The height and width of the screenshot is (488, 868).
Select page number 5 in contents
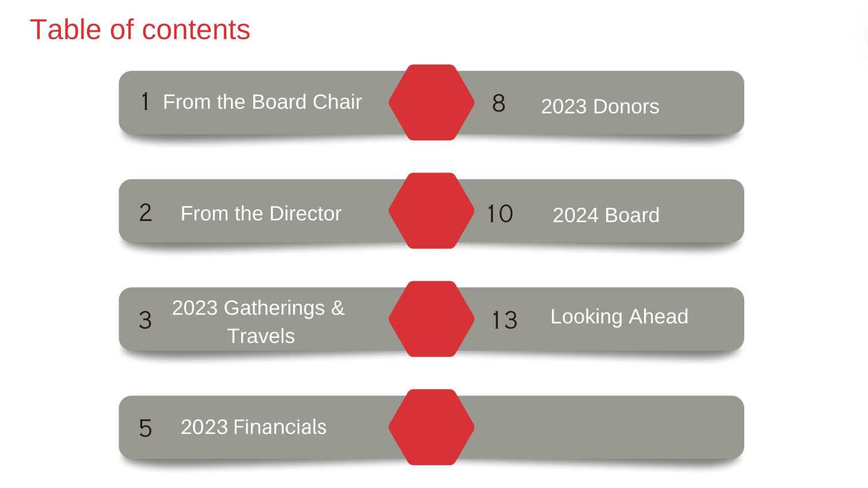coord(145,428)
